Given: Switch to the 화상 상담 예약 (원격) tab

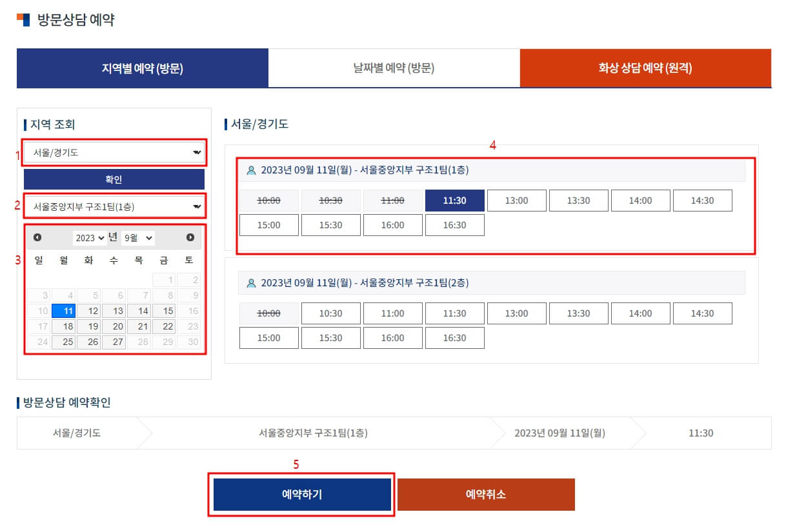Looking at the screenshot, I should [x=645, y=68].
